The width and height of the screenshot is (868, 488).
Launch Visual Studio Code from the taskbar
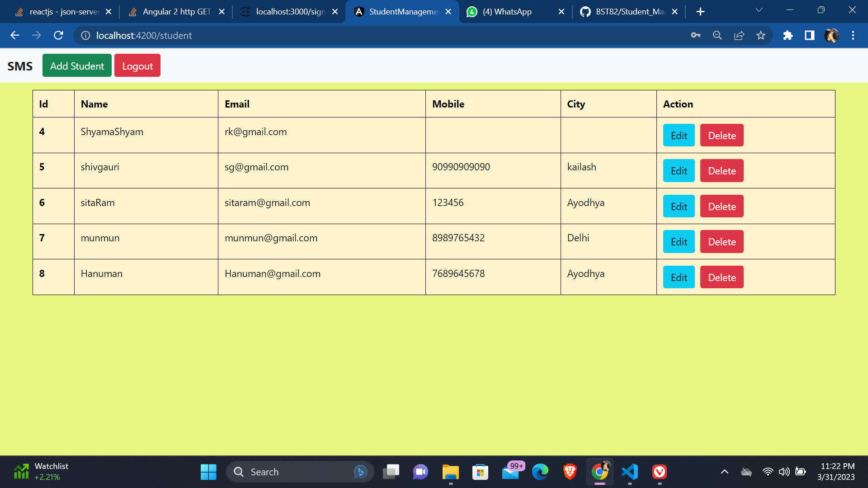(x=630, y=472)
